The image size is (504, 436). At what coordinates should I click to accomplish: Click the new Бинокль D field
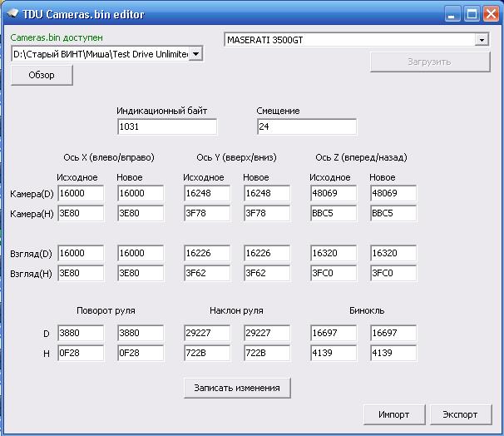tap(393, 333)
